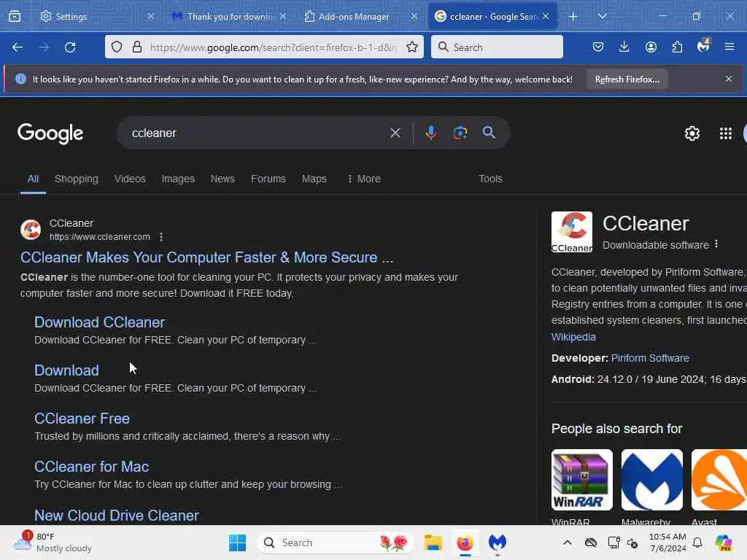747x560 pixels.
Task: Click the Firefox toolbar Search field
Action: (497, 47)
